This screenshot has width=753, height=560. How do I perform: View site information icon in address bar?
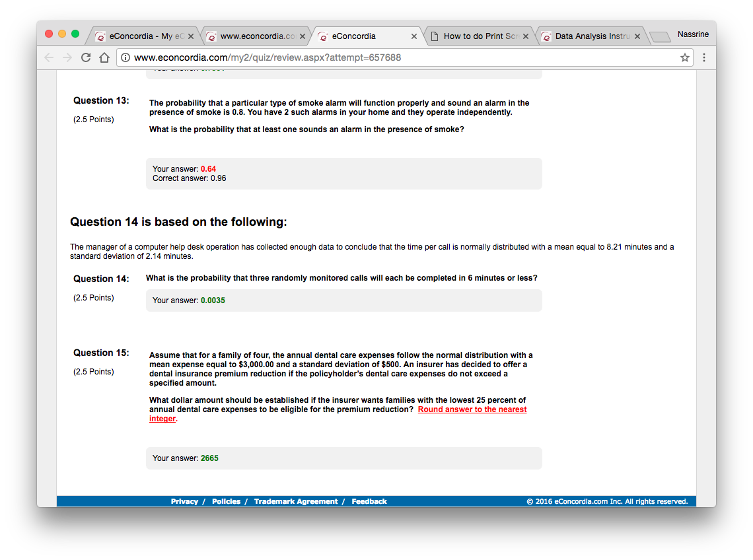126,57
